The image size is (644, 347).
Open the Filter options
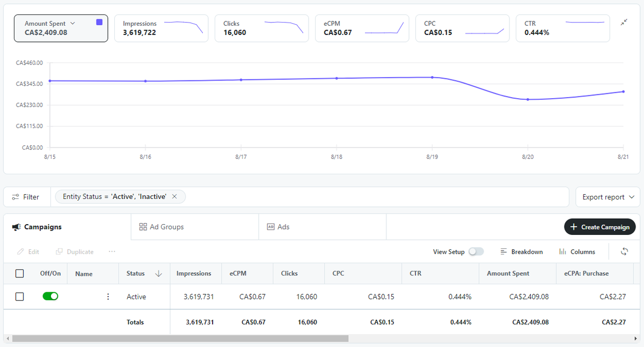point(26,197)
